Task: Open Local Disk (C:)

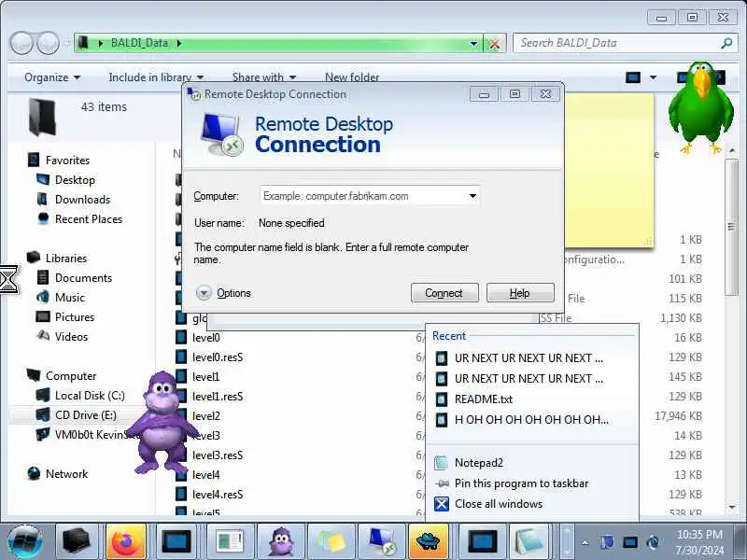Action: click(90, 395)
